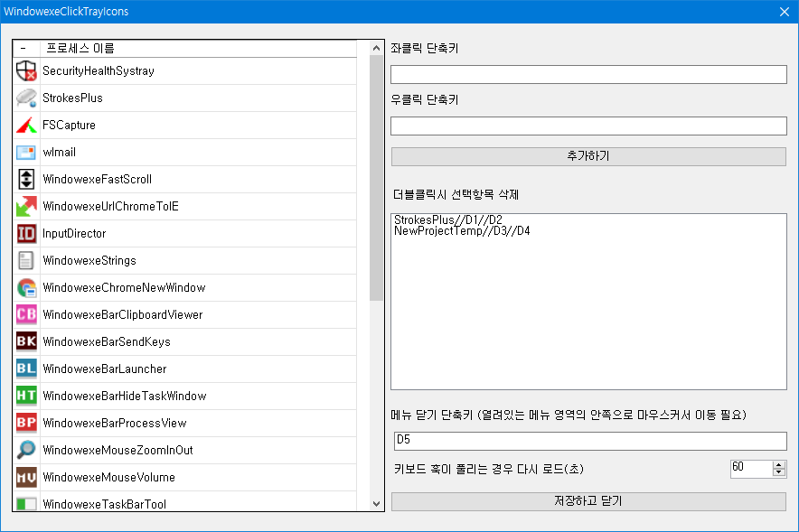
Task: Click the 프로세스 이름 column header
Action: [x=199, y=49]
